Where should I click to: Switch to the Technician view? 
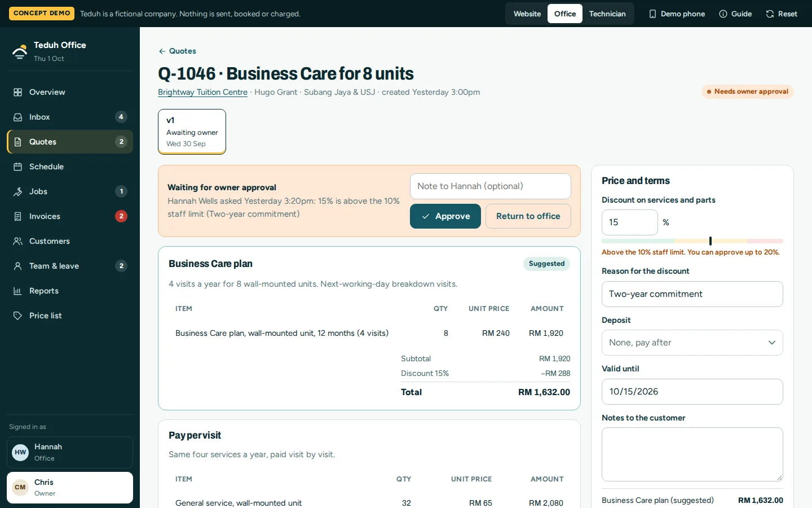click(607, 14)
